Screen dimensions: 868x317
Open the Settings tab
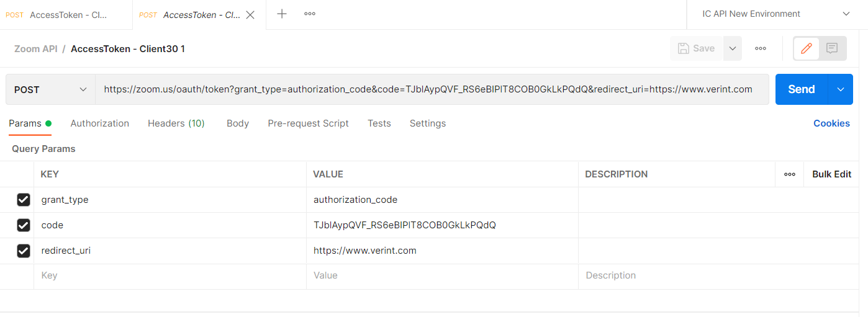click(x=428, y=123)
